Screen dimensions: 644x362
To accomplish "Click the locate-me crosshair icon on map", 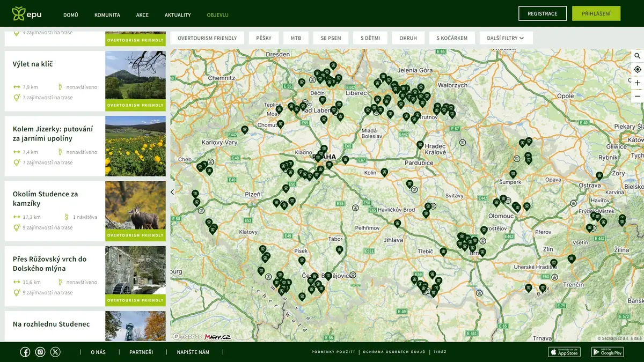I will point(638,69).
